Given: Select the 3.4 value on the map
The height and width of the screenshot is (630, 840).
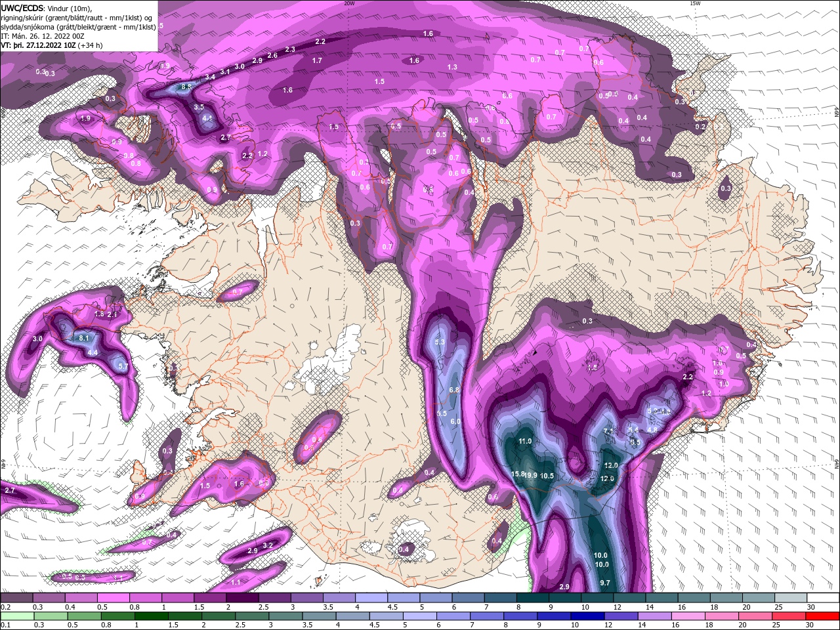Looking at the screenshot, I should coord(210,77).
